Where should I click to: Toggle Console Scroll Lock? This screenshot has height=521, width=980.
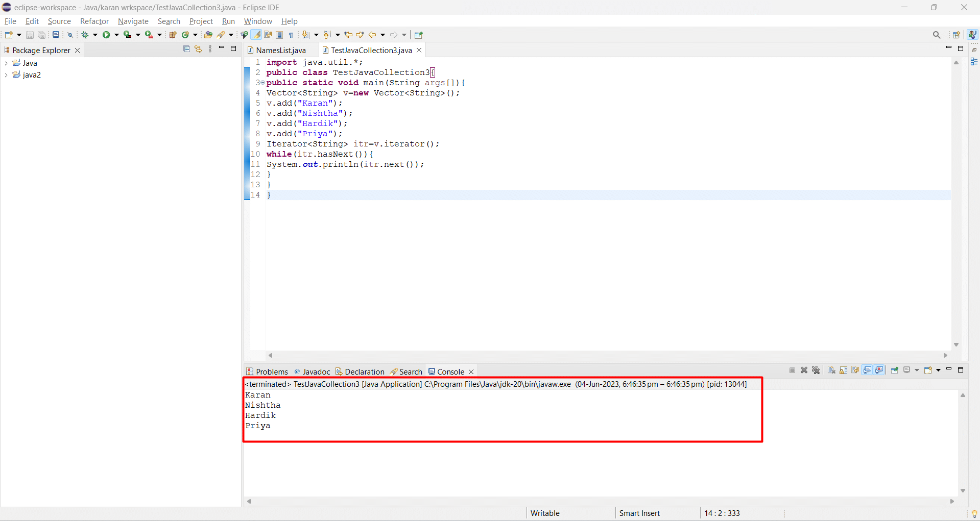844,370
